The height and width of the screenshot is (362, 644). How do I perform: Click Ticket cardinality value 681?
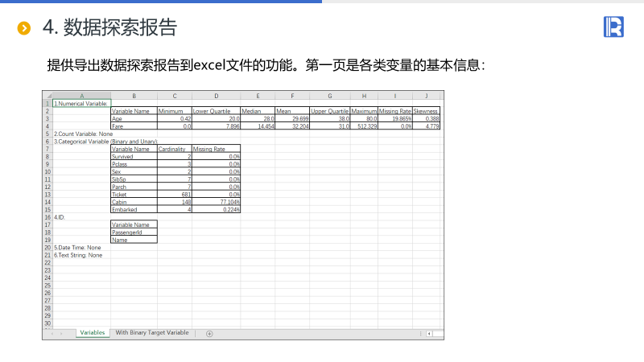click(175, 195)
